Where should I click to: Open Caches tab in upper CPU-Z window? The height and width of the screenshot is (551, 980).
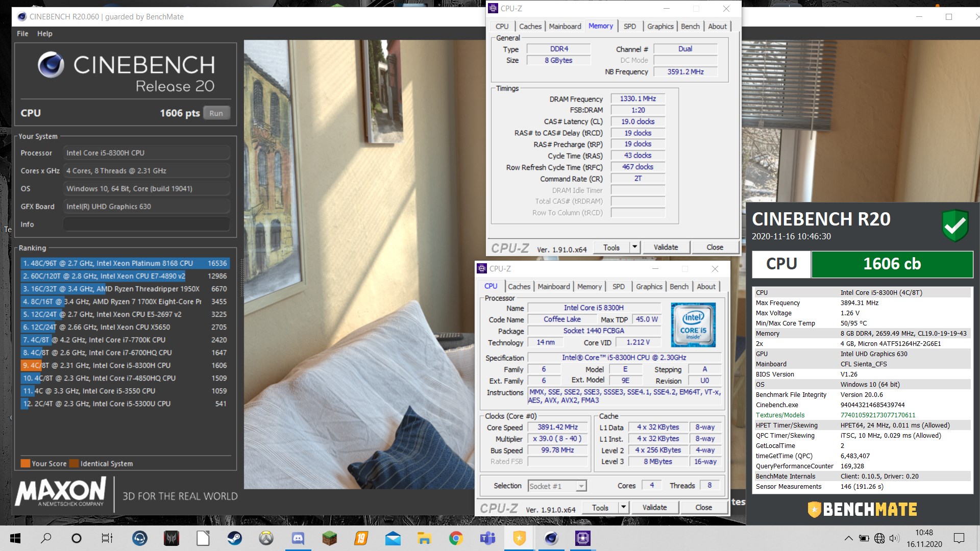pos(530,27)
